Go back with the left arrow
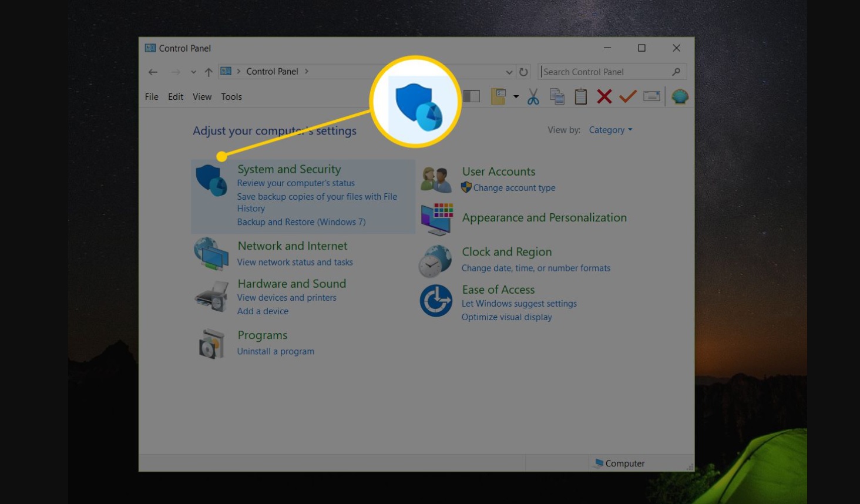860x504 pixels. [x=153, y=72]
